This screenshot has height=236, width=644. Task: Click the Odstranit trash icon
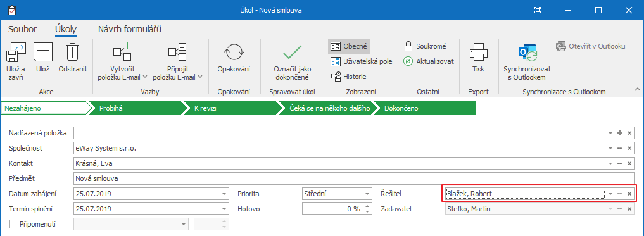[73, 52]
